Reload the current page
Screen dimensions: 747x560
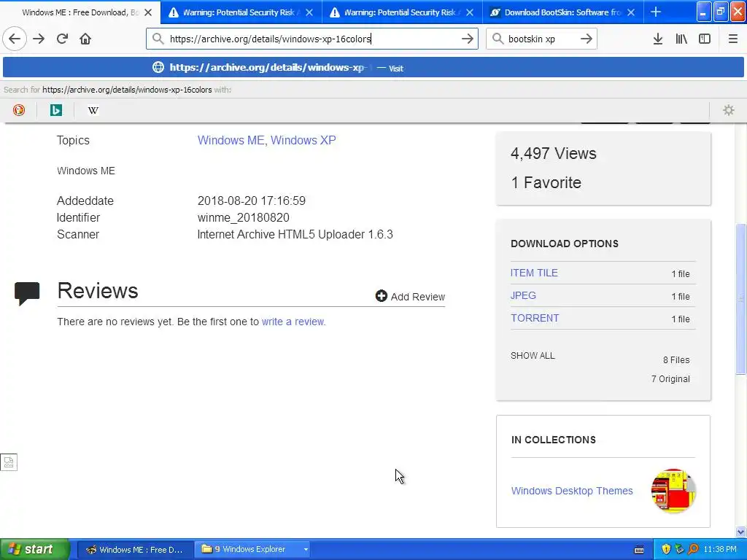pyautogui.click(x=62, y=39)
